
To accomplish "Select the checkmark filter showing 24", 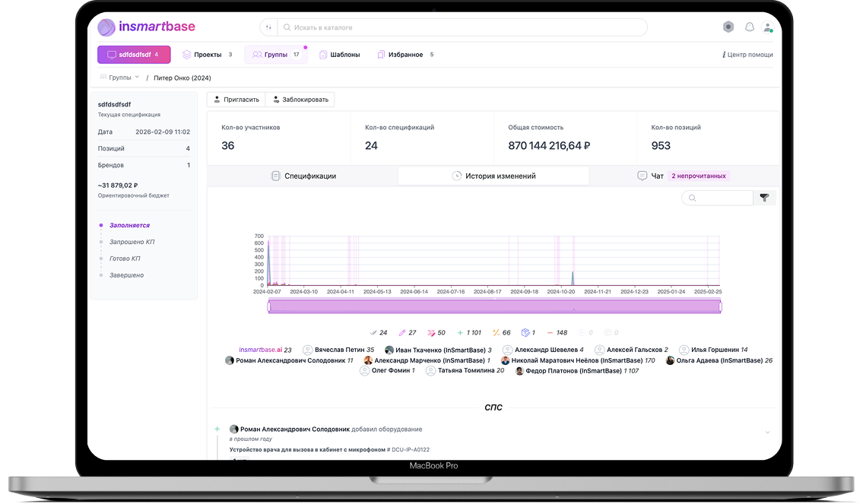I will pyautogui.click(x=378, y=332).
